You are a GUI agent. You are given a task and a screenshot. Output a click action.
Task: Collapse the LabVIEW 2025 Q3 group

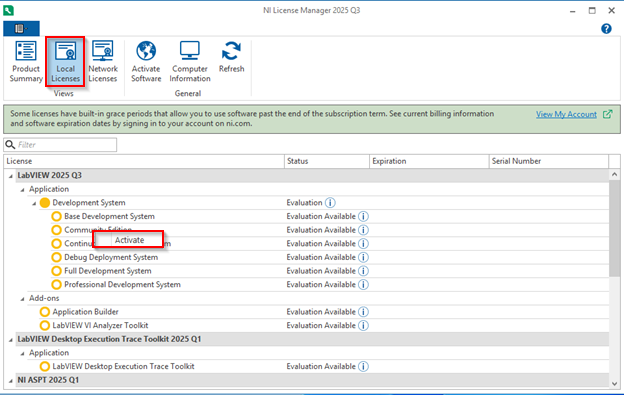point(11,176)
